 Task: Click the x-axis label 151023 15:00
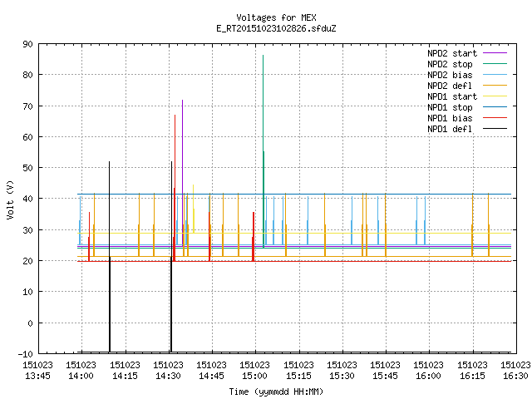click(255, 370)
